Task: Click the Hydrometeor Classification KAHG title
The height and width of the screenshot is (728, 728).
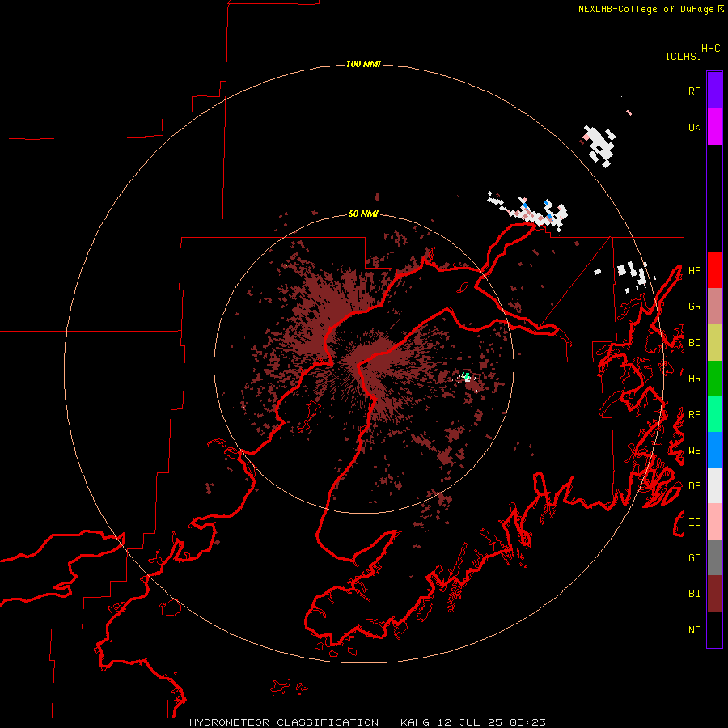Action: click(367, 722)
